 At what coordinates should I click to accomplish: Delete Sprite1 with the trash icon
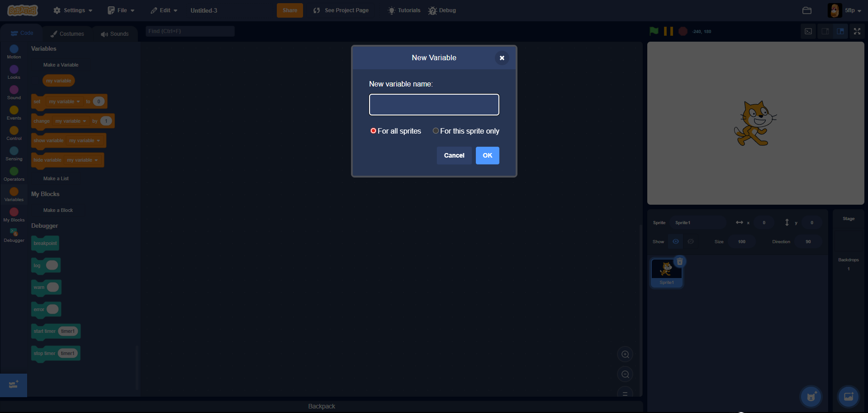(x=680, y=262)
